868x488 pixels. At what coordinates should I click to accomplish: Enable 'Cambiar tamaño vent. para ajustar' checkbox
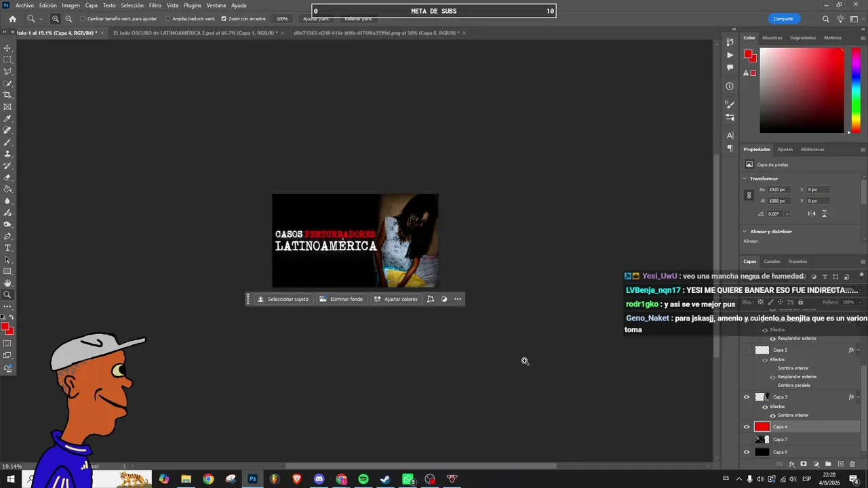tap(83, 19)
